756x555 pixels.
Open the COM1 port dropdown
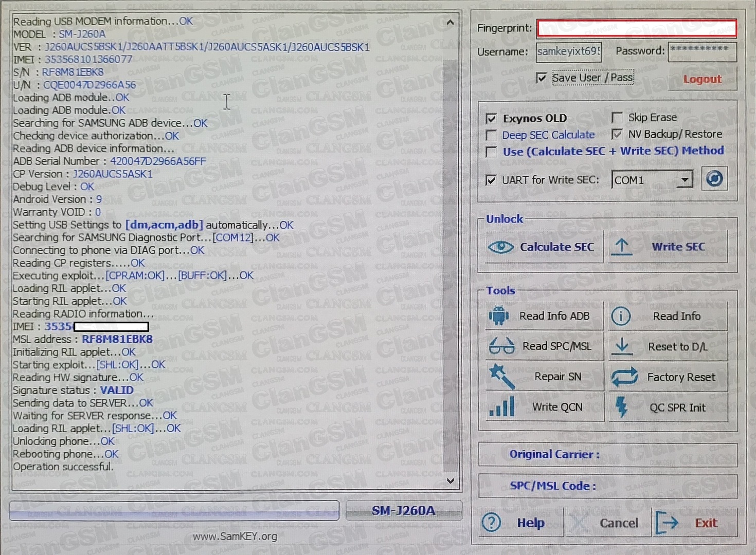[685, 180]
